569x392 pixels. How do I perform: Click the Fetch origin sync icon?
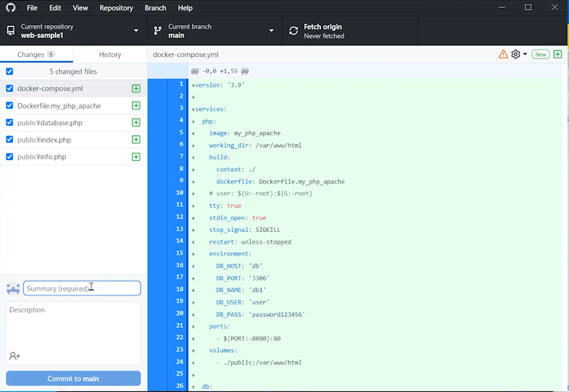coord(293,31)
